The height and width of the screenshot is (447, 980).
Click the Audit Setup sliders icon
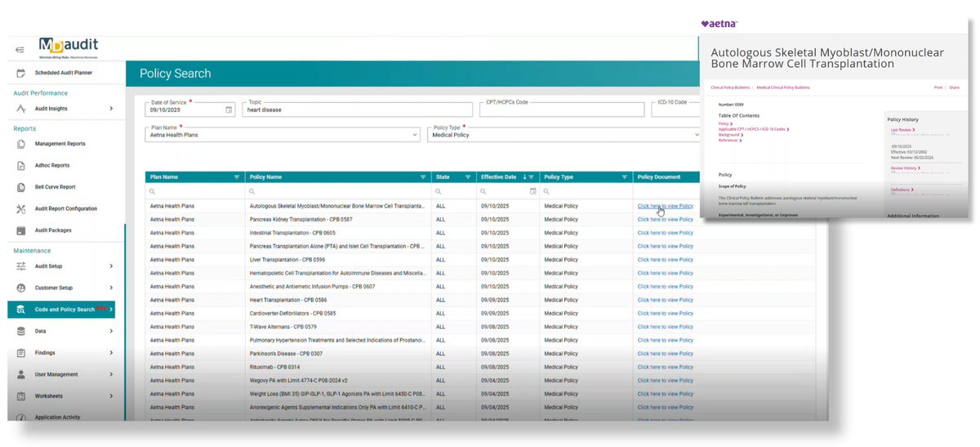(x=20, y=266)
